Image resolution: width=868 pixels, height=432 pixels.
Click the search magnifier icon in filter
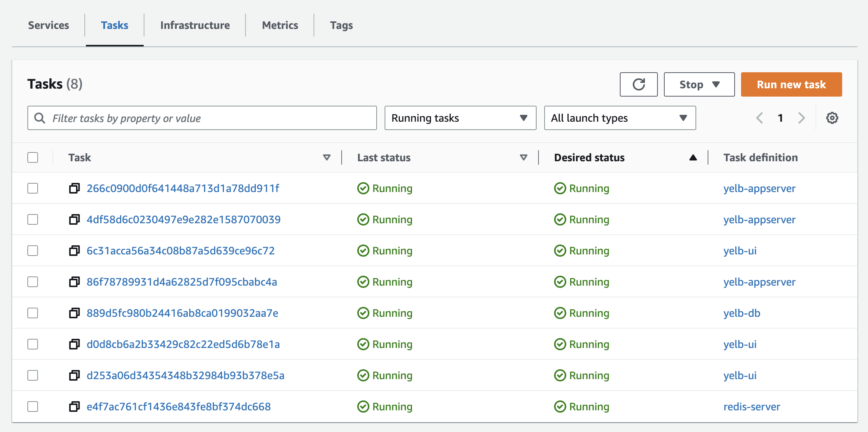(40, 118)
